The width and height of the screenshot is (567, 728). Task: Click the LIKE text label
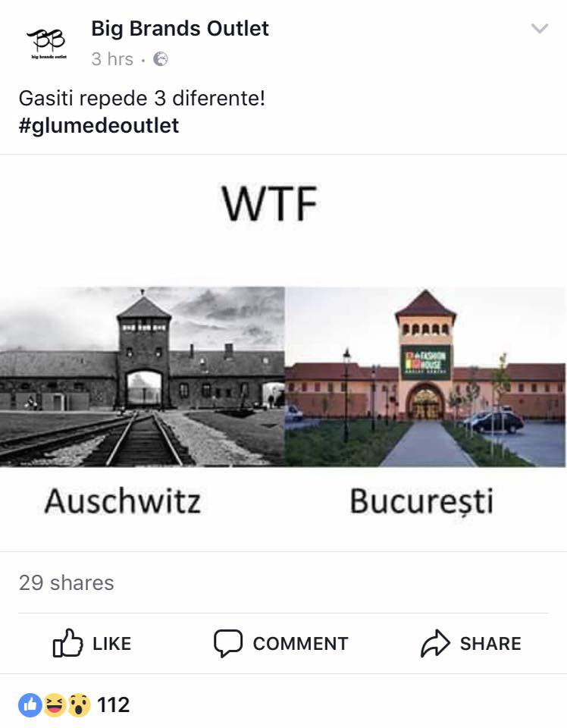pyautogui.click(x=112, y=644)
